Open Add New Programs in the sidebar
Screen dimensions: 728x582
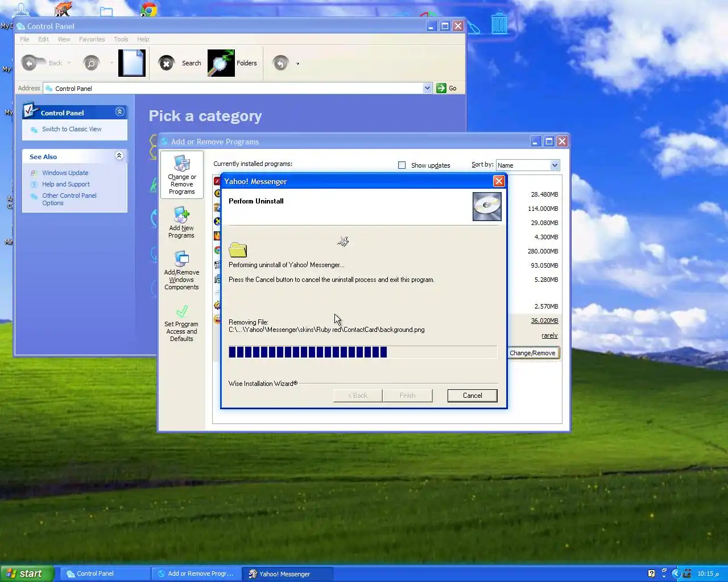[x=181, y=223]
